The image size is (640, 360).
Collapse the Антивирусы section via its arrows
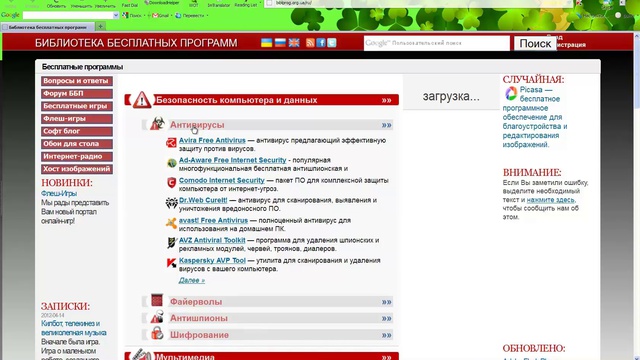[x=387, y=125]
